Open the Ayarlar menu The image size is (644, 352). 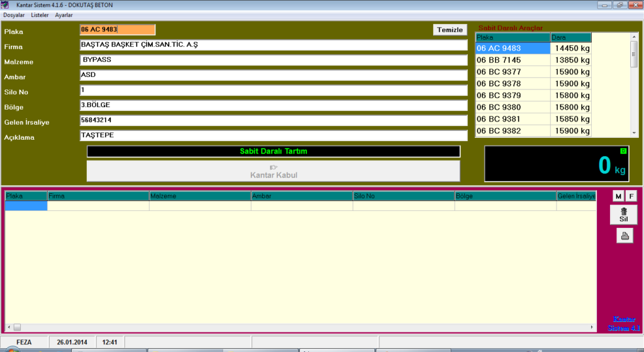tap(64, 14)
